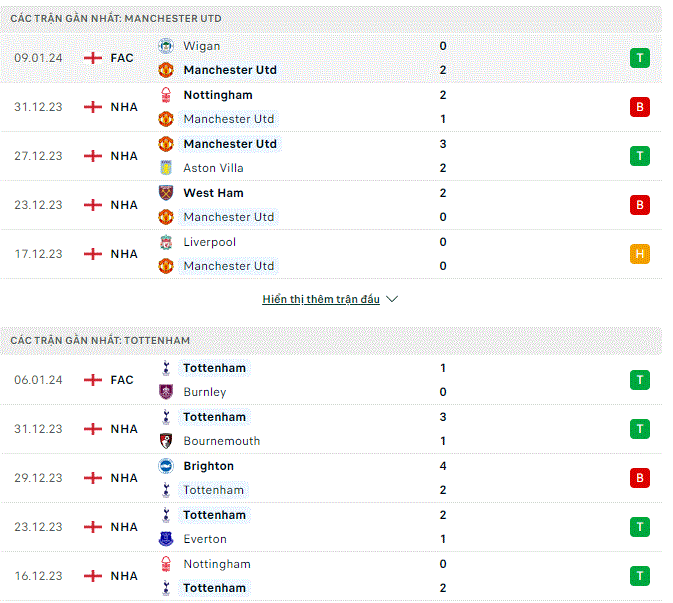Click the Brighton club crest icon

pos(166,466)
